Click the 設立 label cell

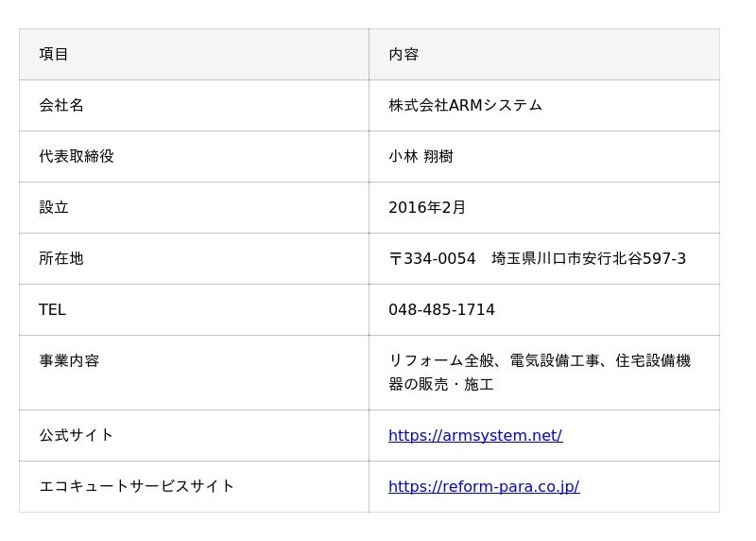pyautogui.click(x=194, y=208)
